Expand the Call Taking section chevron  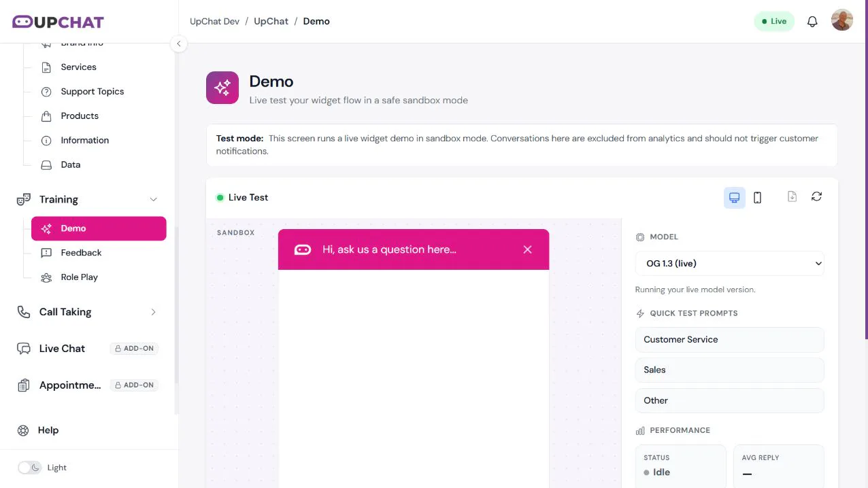(153, 312)
